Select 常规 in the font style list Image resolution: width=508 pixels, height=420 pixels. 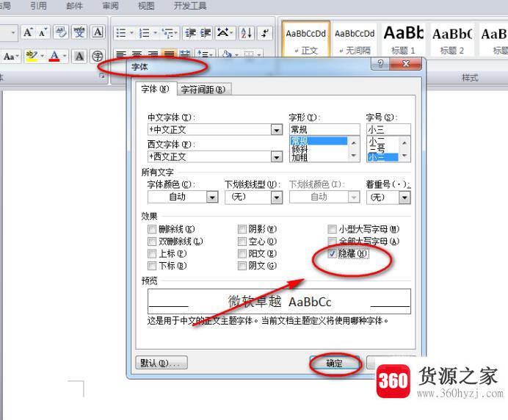click(x=319, y=141)
